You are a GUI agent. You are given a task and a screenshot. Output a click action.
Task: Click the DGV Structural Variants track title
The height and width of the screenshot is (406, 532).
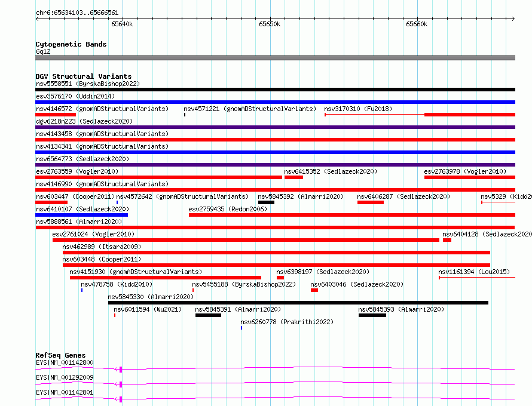84,76
